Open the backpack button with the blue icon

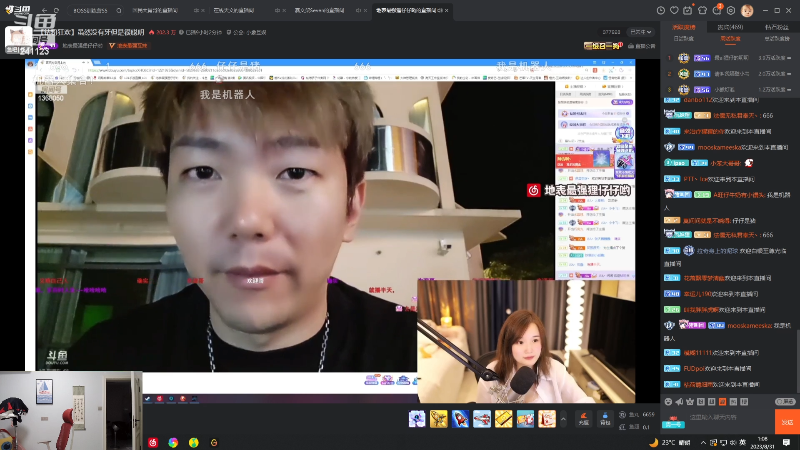[605, 419]
